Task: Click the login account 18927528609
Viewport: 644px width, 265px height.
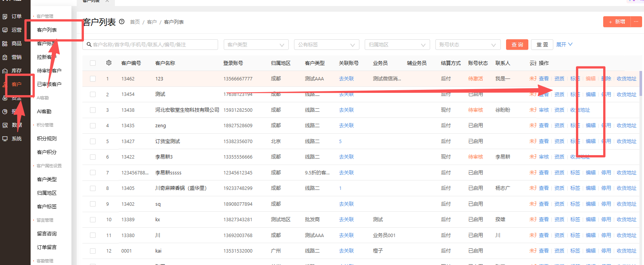Action: pyautogui.click(x=238, y=126)
